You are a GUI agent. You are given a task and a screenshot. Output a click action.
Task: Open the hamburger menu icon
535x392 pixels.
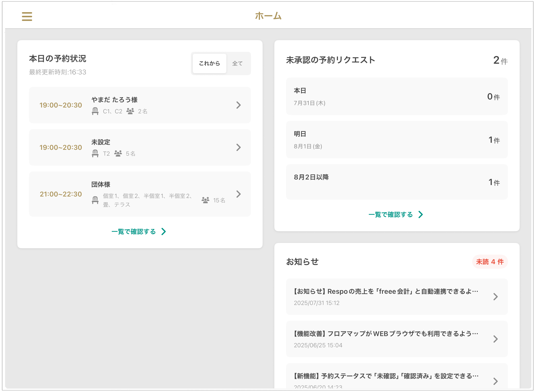[27, 17]
